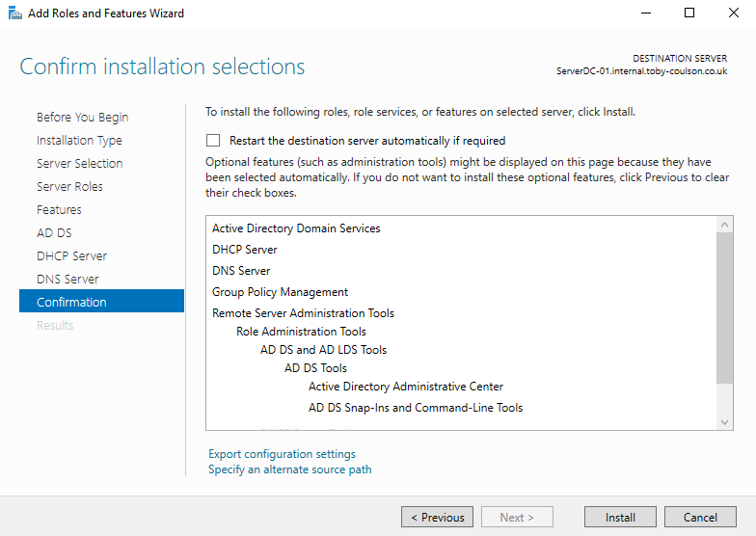Go to DHCP Server page
The width and height of the screenshot is (756, 536).
[71, 255]
